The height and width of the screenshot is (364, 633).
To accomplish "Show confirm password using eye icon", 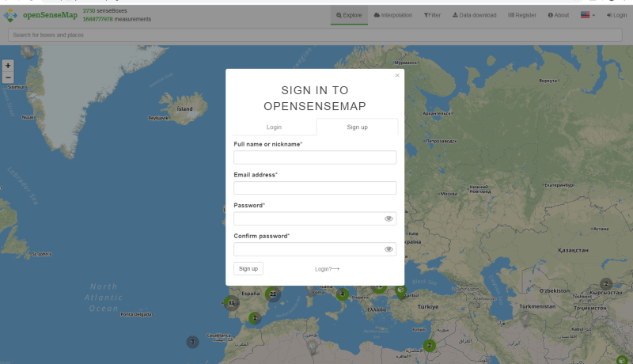I will [x=389, y=249].
